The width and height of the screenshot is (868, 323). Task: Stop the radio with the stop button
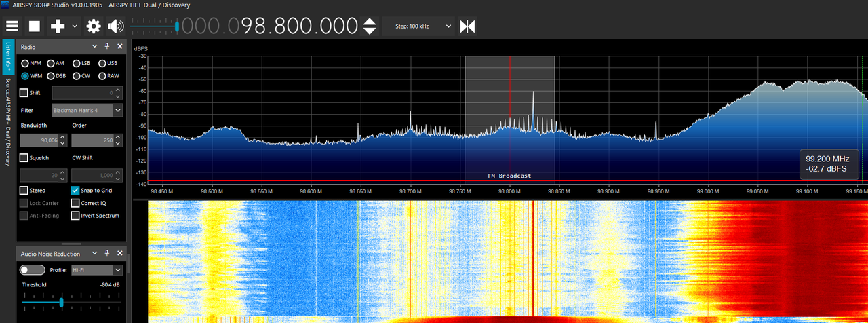[35, 26]
